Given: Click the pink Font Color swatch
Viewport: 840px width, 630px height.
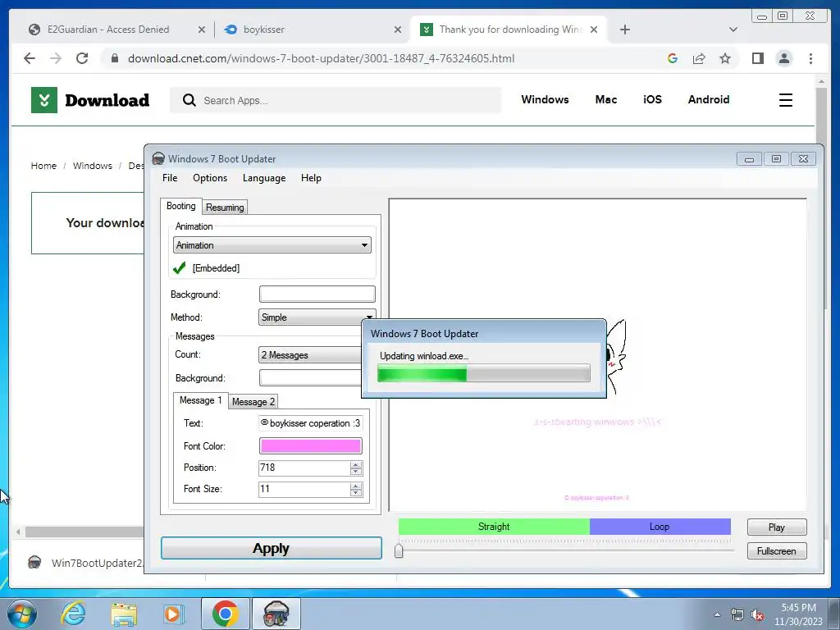Looking at the screenshot, I should (x=310, y=445).
